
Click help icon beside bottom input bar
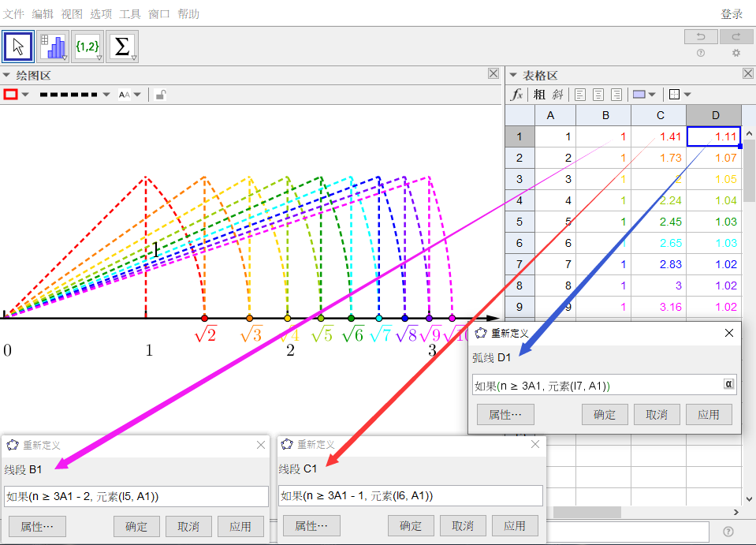728,532
